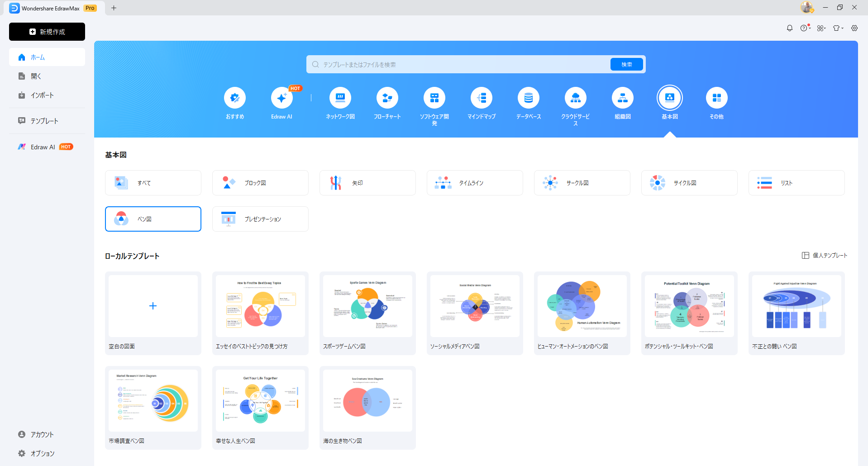Click the Edraw AI category icon

click(x=281, y=98)
